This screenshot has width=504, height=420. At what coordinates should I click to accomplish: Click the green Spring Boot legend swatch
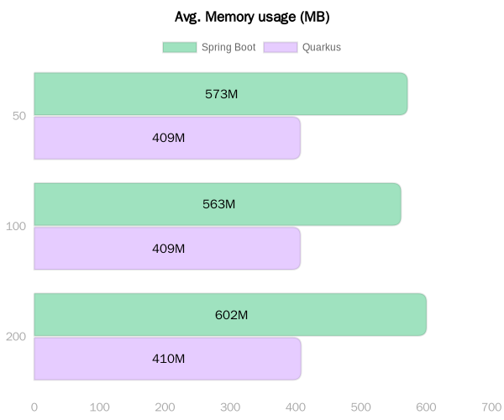pyautogui.click(x=180, y=47)
